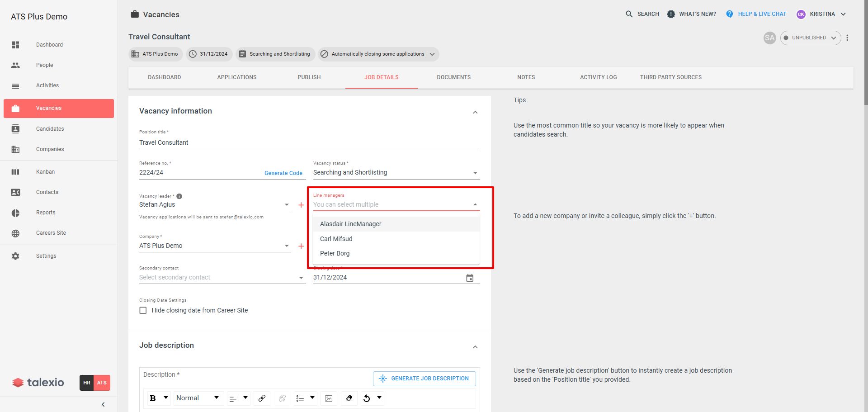Collapse the Vacancy information section
Screen dimensions: 868x412
(475, 112)
